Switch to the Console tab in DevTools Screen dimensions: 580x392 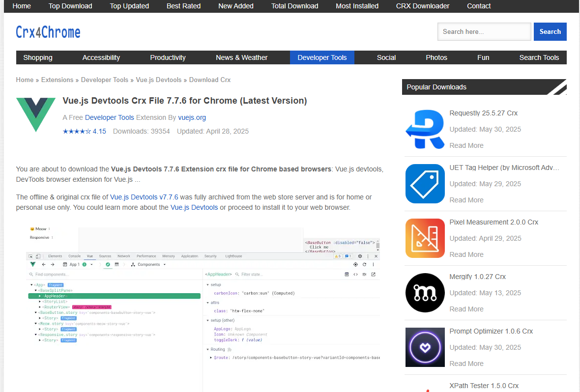72,256
